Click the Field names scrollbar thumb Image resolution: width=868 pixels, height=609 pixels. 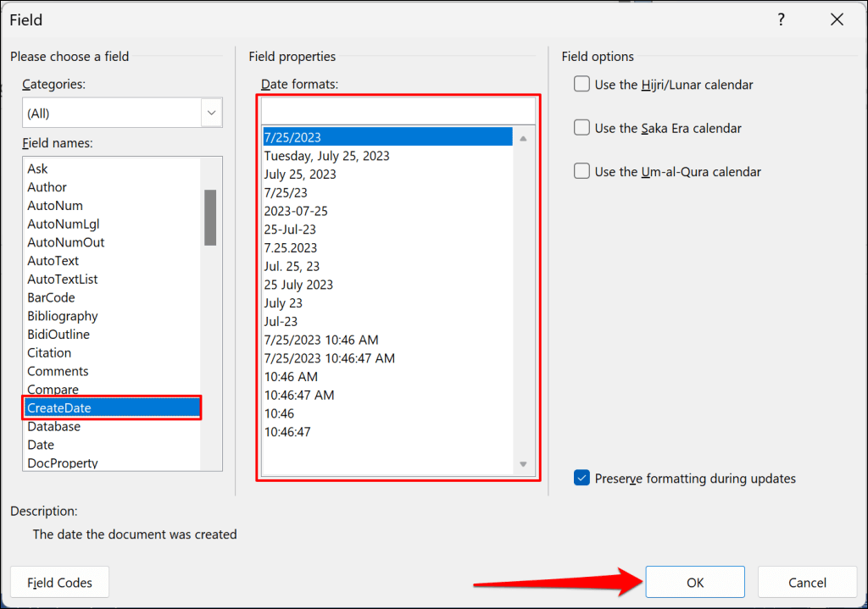(x=210, y=217)
